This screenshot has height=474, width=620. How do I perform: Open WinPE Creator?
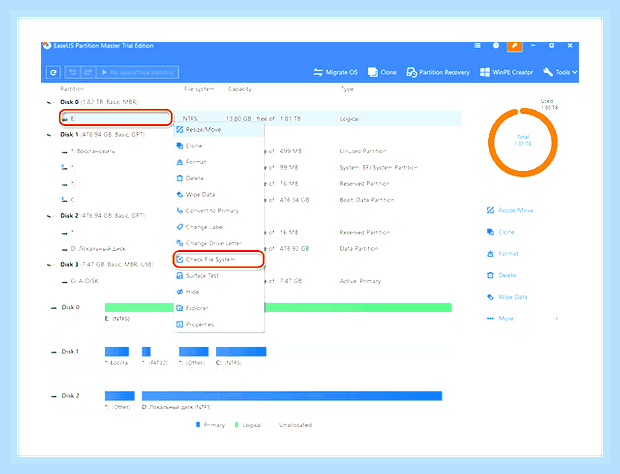[506, 72]
